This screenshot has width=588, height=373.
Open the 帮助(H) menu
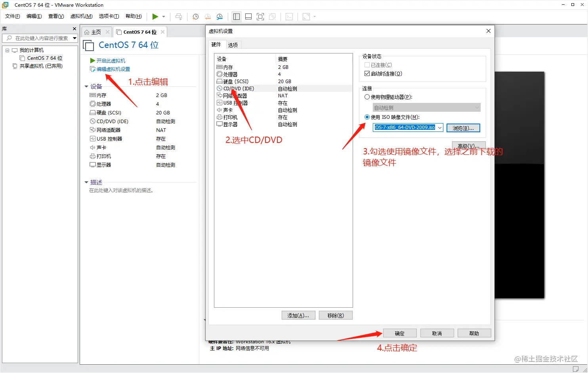(134, 16)
